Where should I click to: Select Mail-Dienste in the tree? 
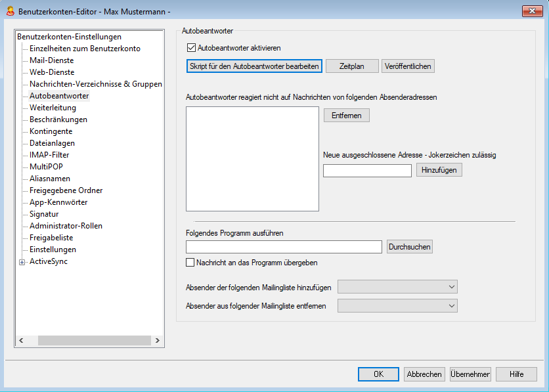coord(51,60)
